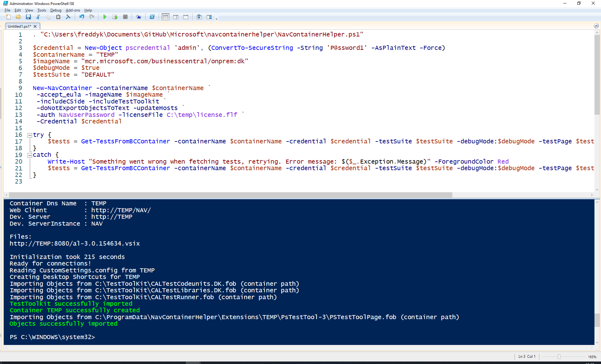Open a script file using the folder icon
This screenshot has width=601, height=364.
click(x=18, y=17)
